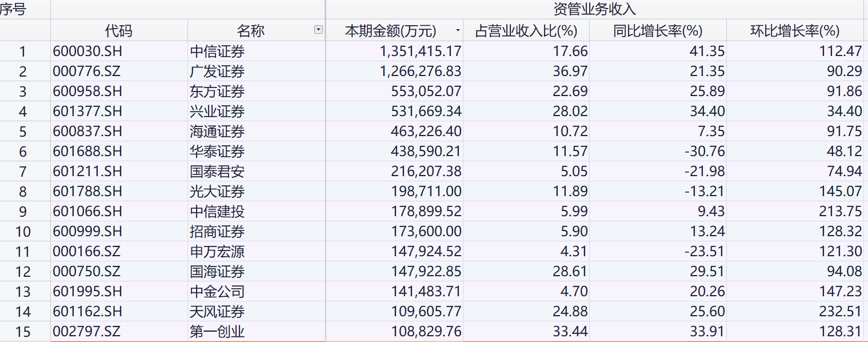Screen dimensions: 868x342
Task: Click the 145.07 quarter-on-quarter cell
Action: pos(795,192)
